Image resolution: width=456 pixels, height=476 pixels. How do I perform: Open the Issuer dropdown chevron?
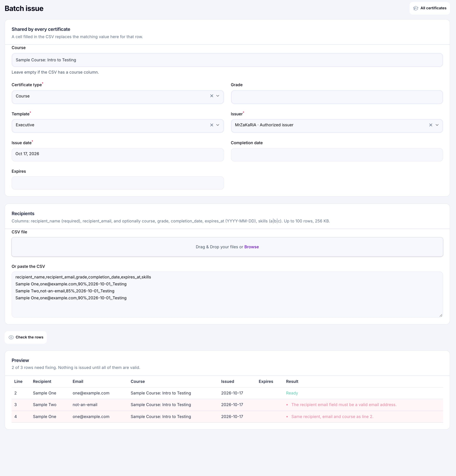[x=437, y=125]
